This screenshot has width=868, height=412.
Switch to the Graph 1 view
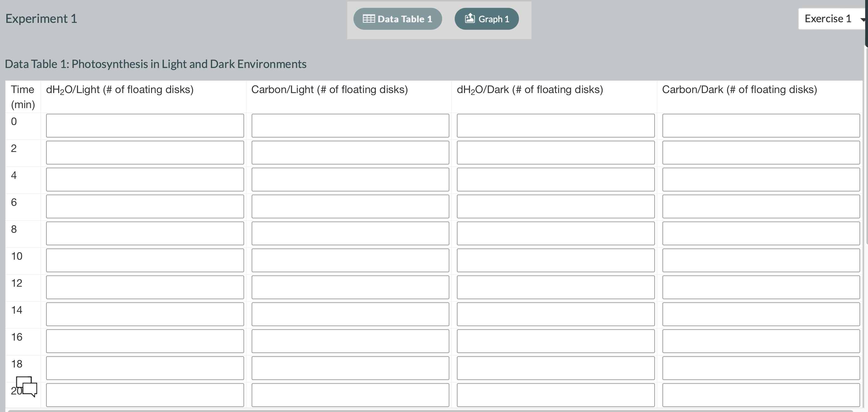click(x=486, y=18)
